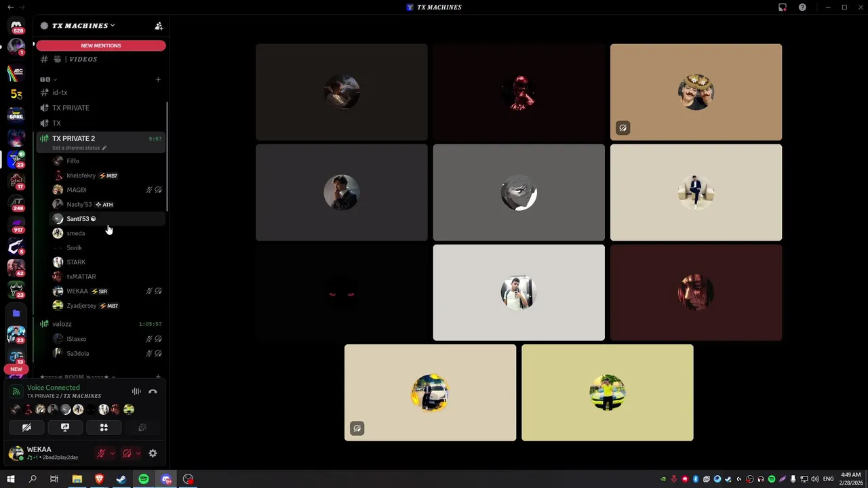Open the soundboard icon
This screenshot has width=868, height=488.
tap(142, 428)
